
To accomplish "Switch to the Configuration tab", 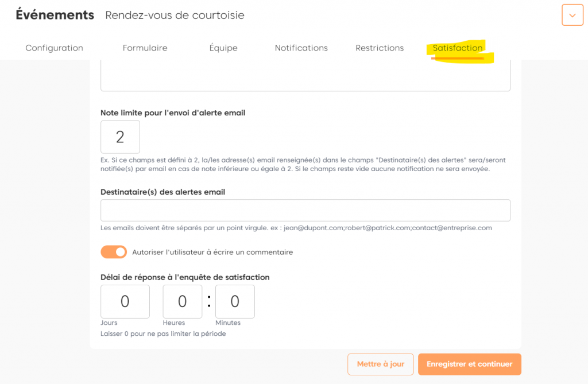I will click(x=54, y=48).
